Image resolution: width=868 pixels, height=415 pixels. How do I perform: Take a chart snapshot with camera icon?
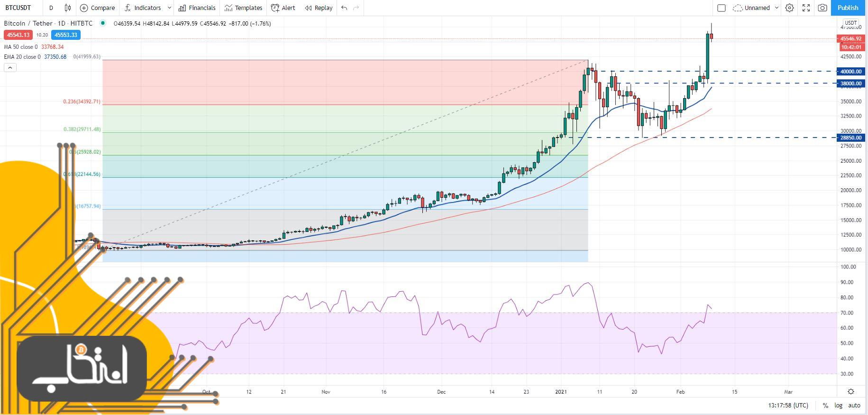tap(822, 8)
